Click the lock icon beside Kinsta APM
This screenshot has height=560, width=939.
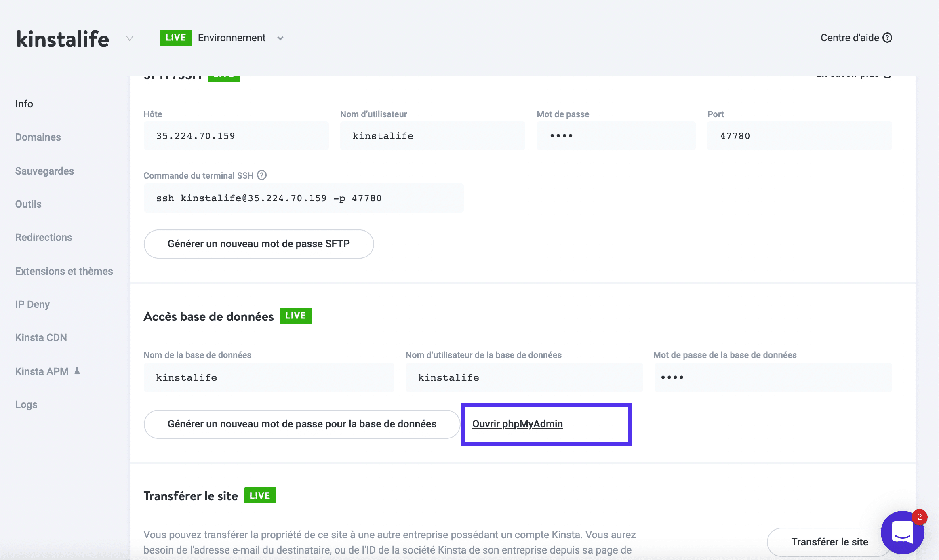[78, 370]
